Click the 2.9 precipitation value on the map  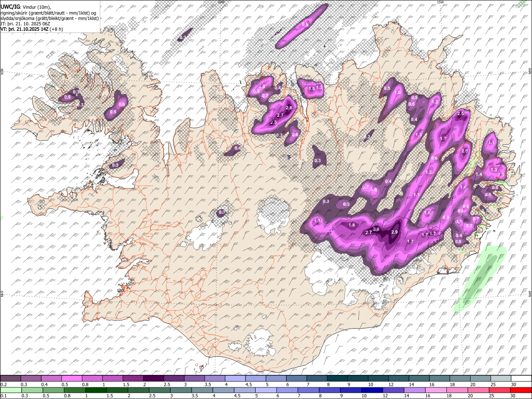pos(394,232)
